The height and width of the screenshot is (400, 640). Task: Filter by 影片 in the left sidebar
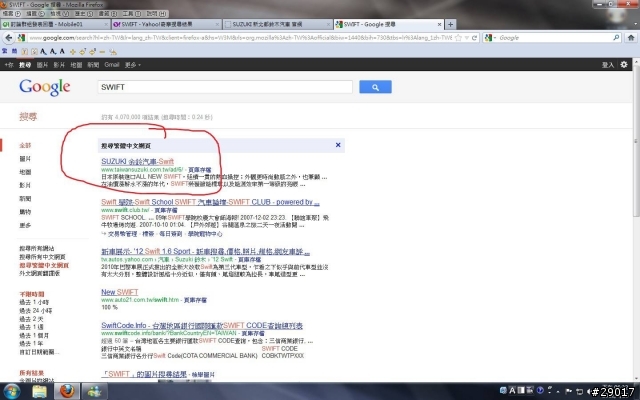click(25, 185)
